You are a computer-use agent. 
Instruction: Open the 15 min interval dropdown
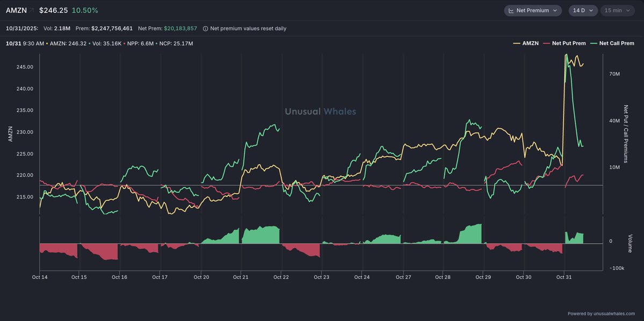click(617, 11)
